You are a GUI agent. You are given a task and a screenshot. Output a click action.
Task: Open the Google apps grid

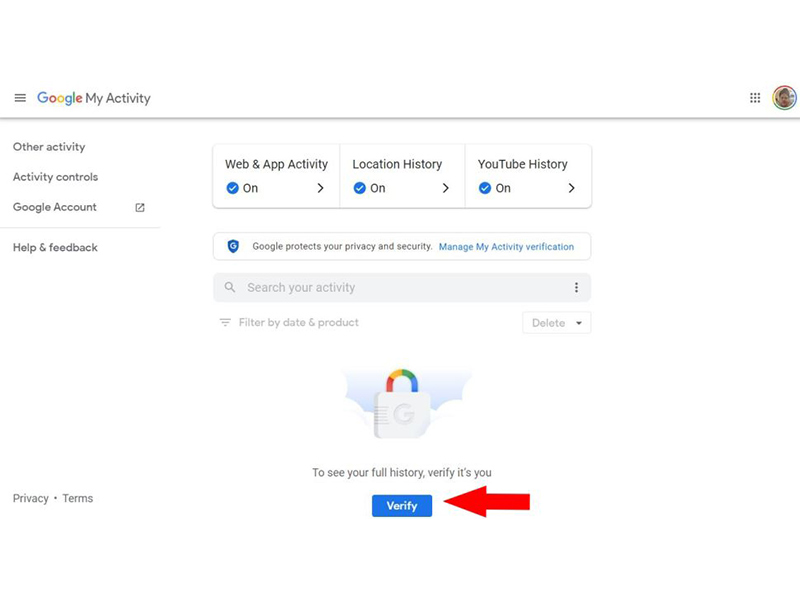coord(755,98)
